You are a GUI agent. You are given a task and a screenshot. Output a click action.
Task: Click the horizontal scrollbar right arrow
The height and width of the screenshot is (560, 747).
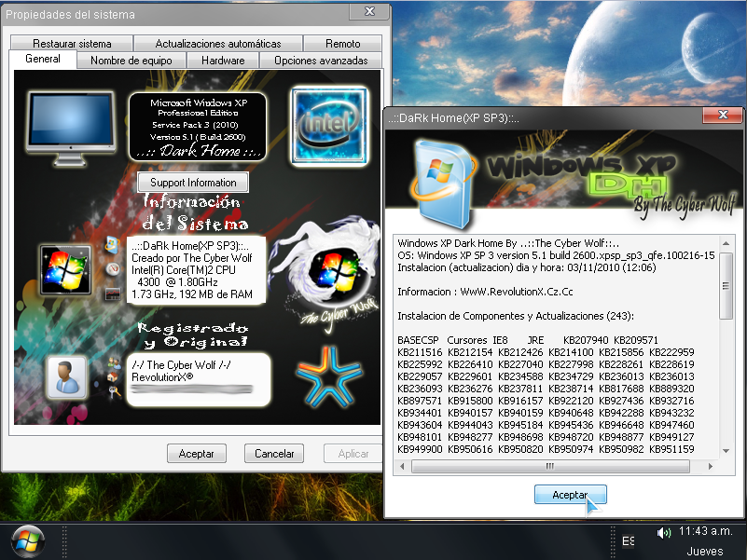(711, 466)
